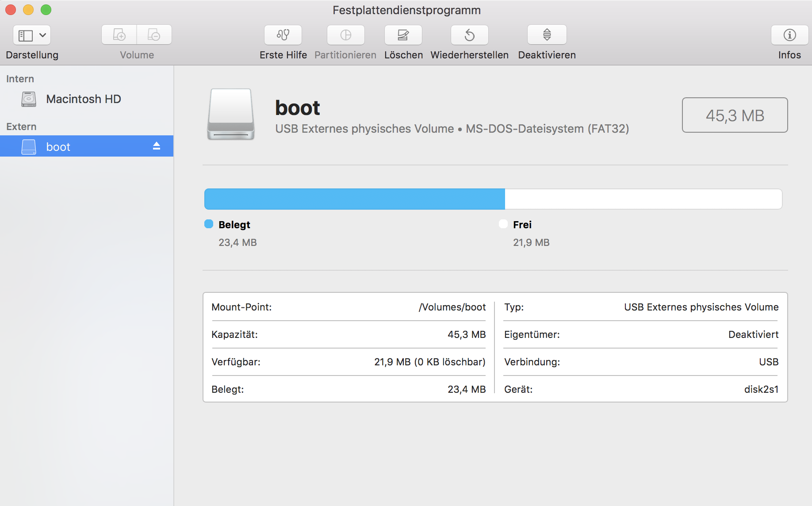This screenshot has height=506, width=812.
Task: Select the boot volume in sidebar
Action: (87, 146)
